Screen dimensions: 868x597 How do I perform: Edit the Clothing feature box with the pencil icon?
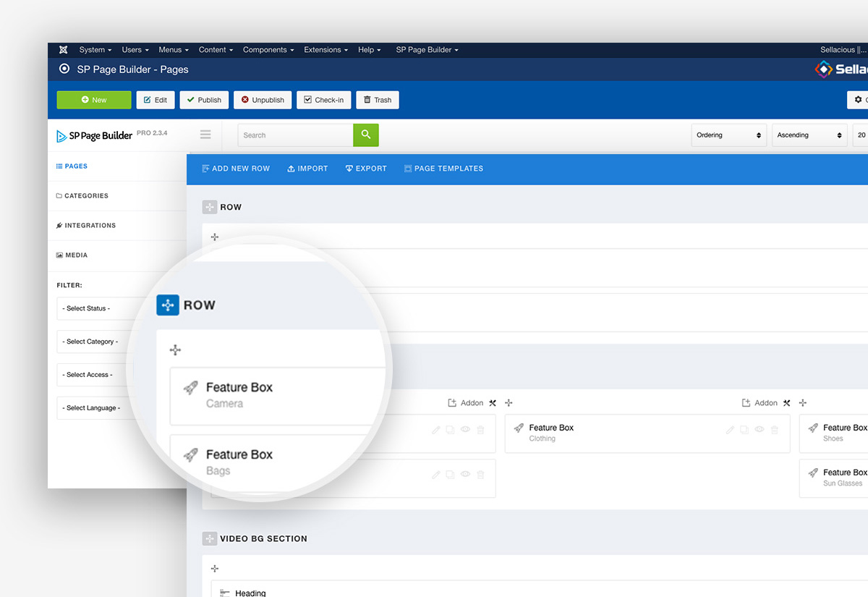[730, 430]
